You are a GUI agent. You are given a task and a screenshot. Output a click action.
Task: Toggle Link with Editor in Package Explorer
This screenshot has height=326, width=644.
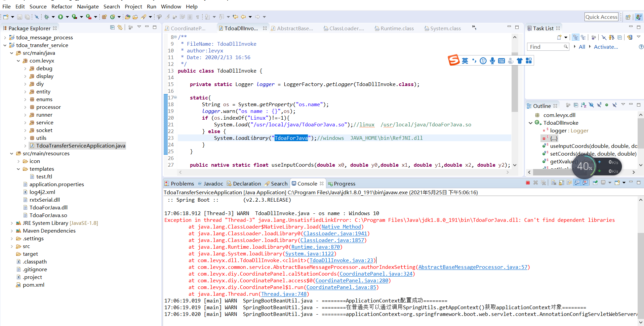pyautogui.click(x=120, y=28)
